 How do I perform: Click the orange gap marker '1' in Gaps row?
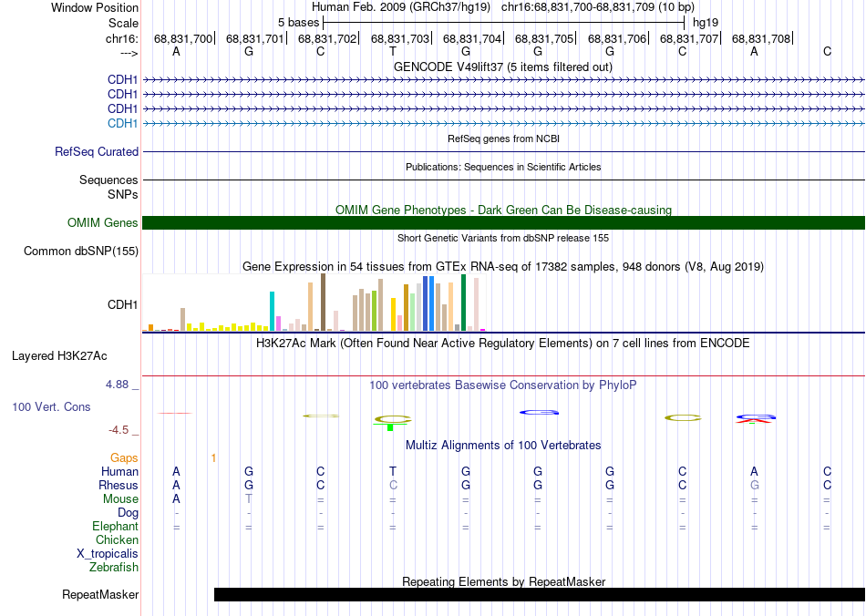pyautogui.click(x=213, y=457)
